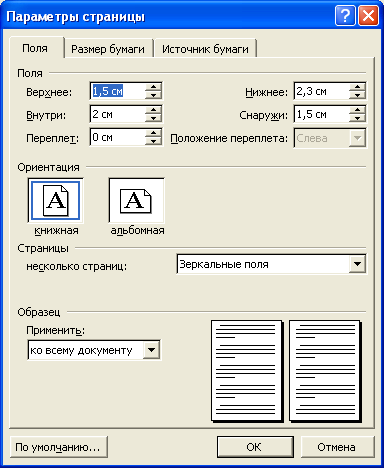Click the Верхнее margin input field
The width and height of the screenshot is (384, 468).
[x=118, y=91]
